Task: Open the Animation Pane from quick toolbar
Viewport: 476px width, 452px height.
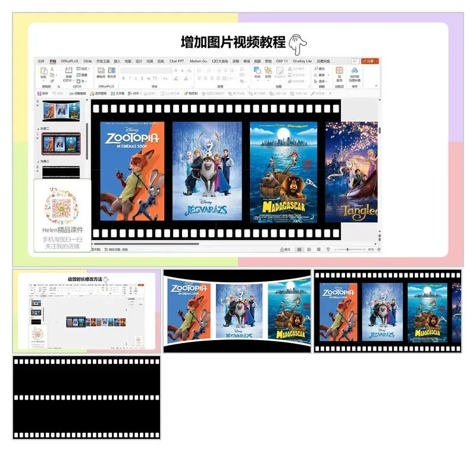Action: click(78, 93)
